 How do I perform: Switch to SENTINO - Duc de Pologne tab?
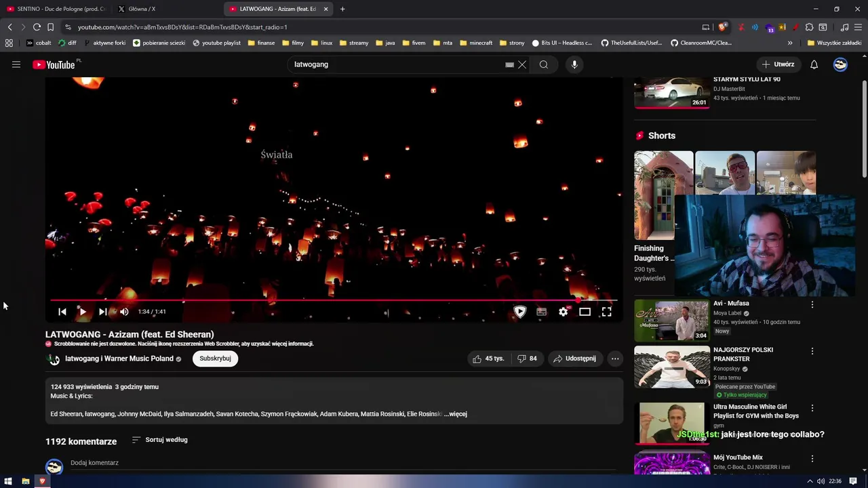click(x=56, y=9)
